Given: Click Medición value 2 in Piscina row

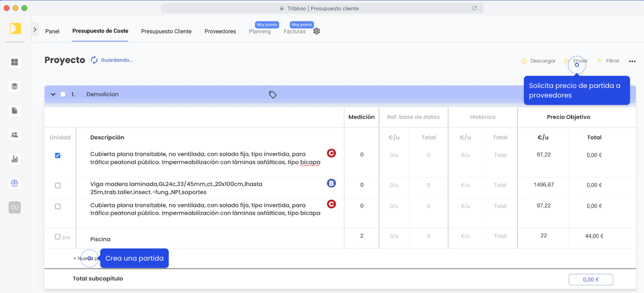Looking at the screenshot, I should pyautogui.click(x=362, y=236).
